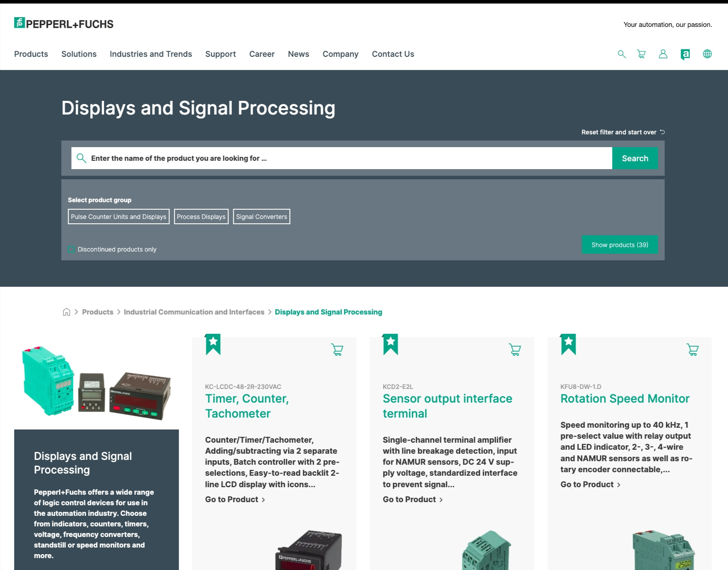Click the Products breadcrumb link
The height and width of the screenshot is (570, 728).
pos(98,312)
